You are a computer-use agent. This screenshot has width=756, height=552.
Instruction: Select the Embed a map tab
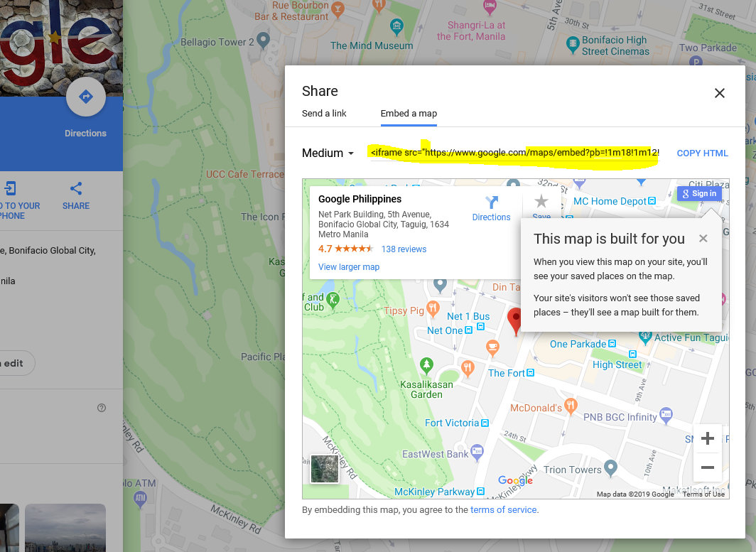click(409, 113)
